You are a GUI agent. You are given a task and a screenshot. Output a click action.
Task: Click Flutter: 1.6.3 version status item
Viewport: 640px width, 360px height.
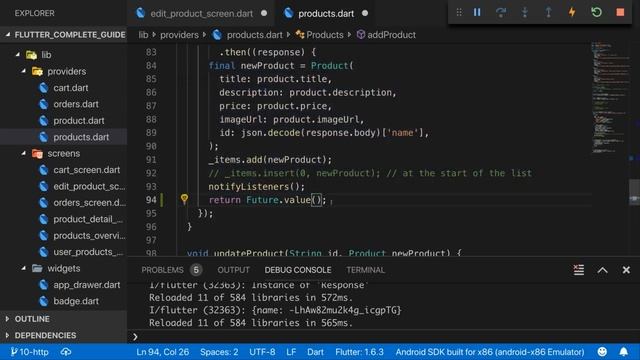click(x=359, y=352)
